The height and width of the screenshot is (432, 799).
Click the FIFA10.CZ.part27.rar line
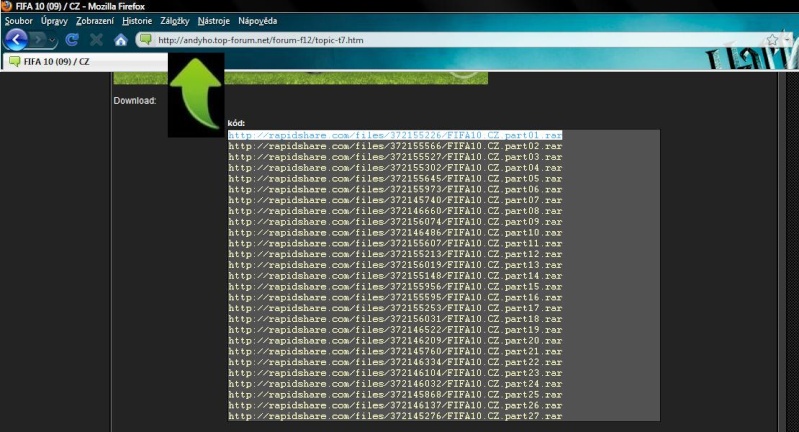tap(395, 416)
